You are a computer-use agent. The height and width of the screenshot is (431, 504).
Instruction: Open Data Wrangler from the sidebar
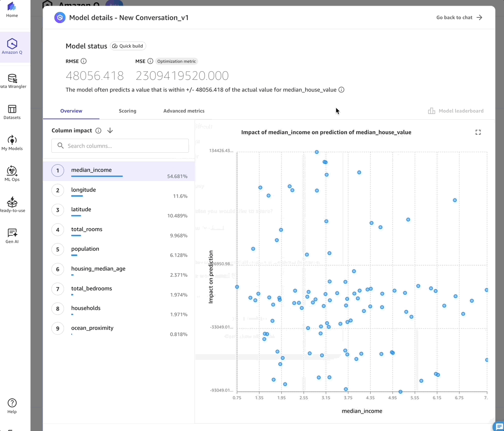point(12,81)
